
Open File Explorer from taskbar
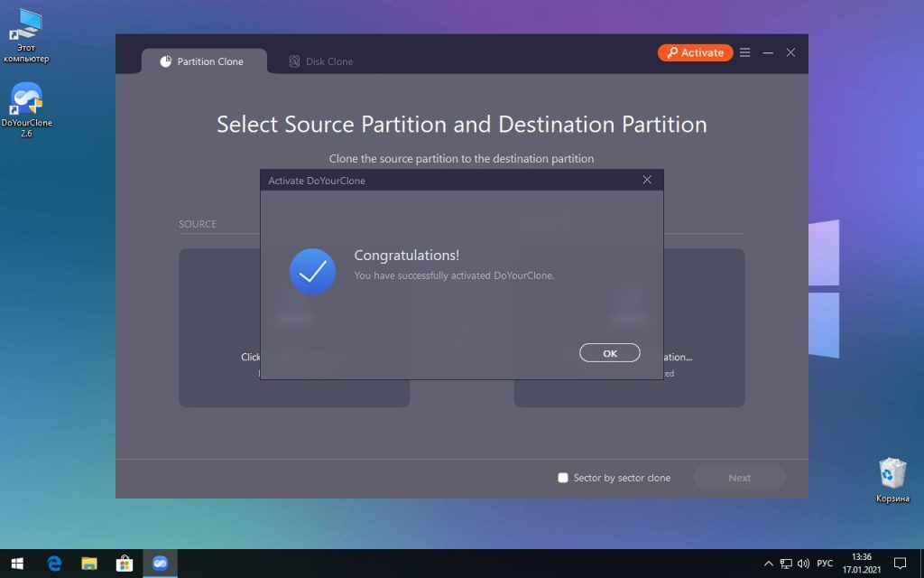tap(89, 564)
